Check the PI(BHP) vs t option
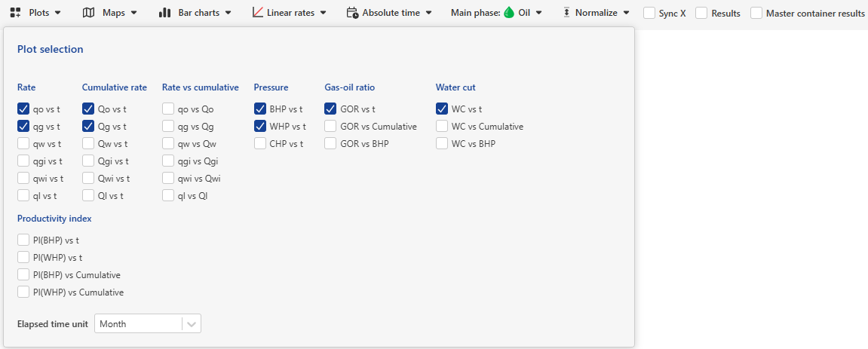 coord(23,240)
